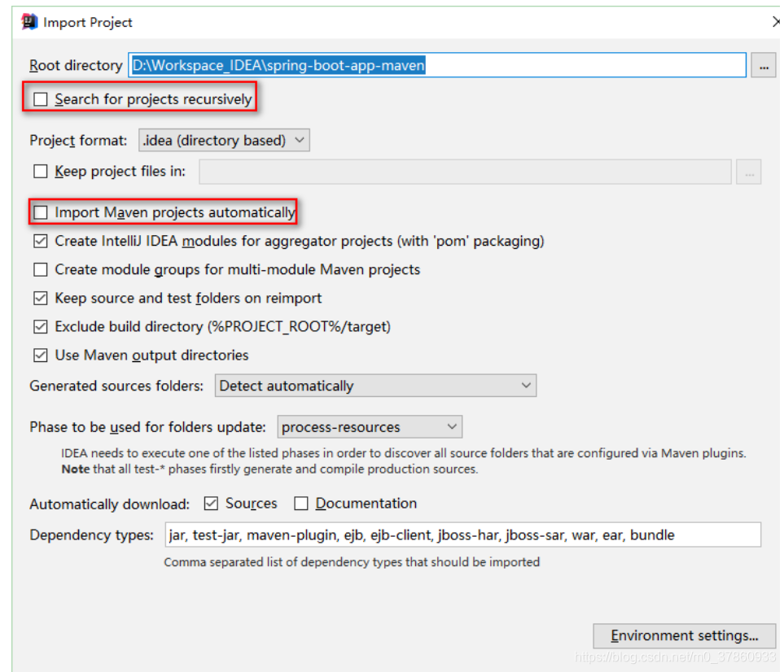The image size is (784, 672).
Task: Click the Root directory path field
Action: (x=437, y=65)
